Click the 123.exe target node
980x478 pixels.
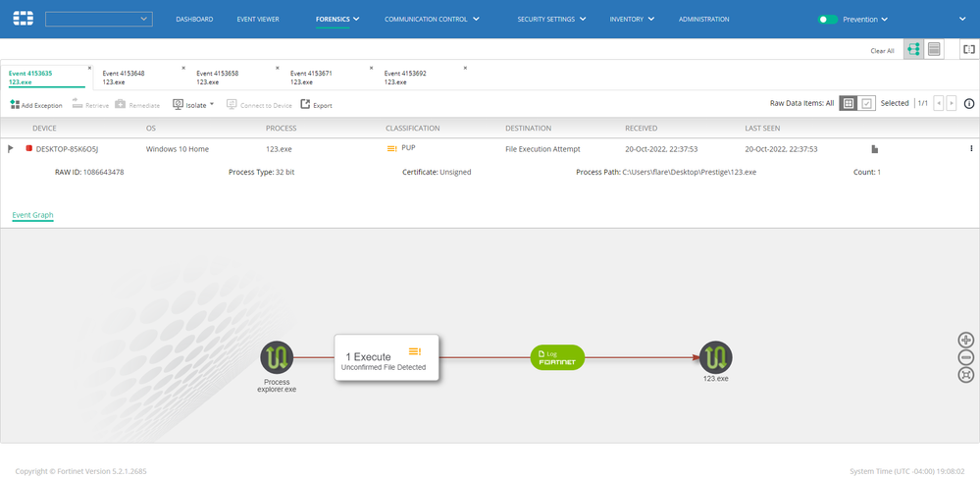click(x=715, y=357)
